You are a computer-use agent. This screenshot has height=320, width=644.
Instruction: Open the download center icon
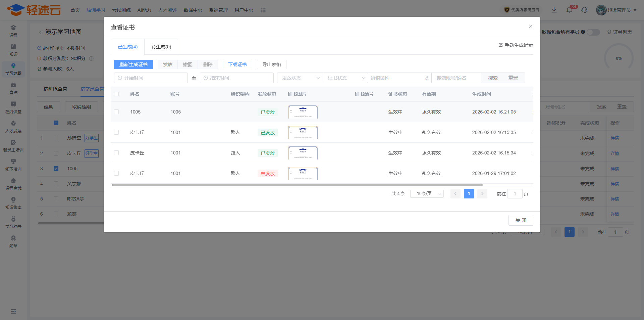click(x=554, y=10)
